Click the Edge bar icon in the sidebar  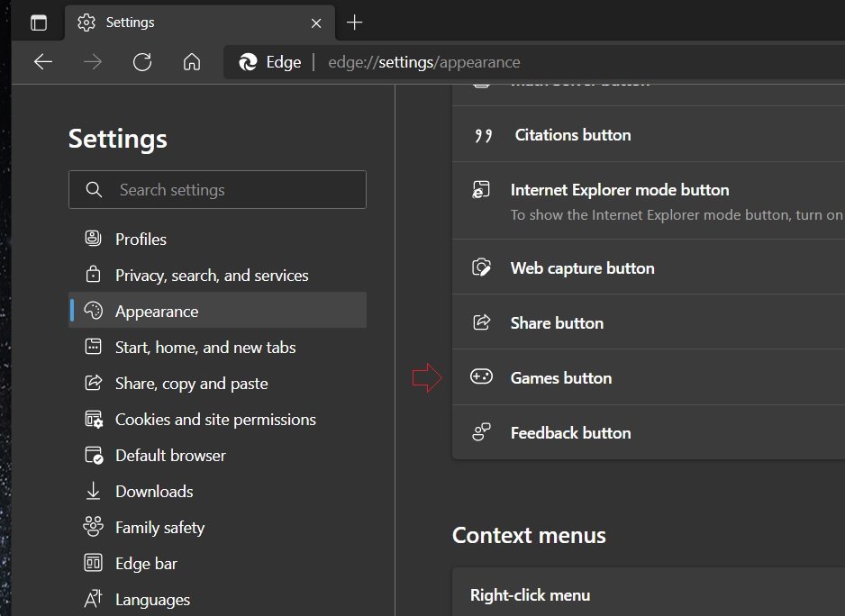pos(93,563)
